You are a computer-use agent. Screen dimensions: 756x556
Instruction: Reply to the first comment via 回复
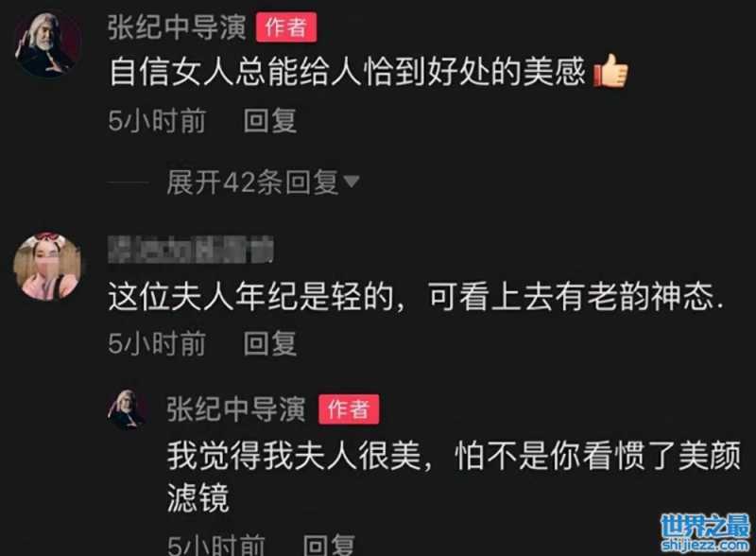(x=269, y=120)
